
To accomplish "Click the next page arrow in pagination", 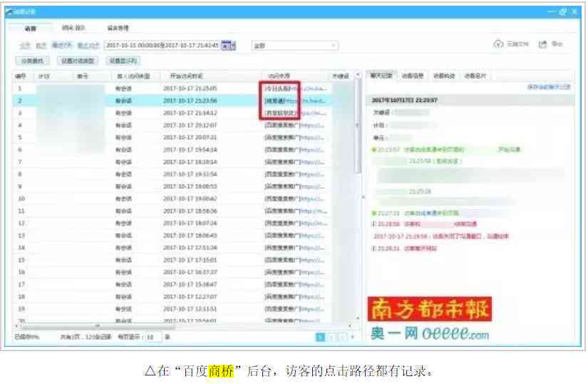I will click(x=352, y=337).
